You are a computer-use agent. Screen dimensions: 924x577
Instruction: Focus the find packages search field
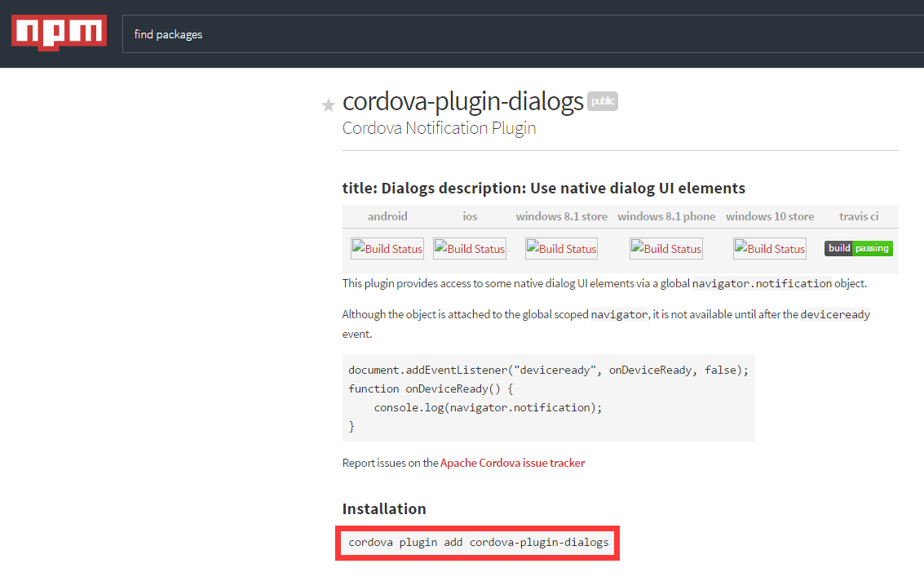523,34
